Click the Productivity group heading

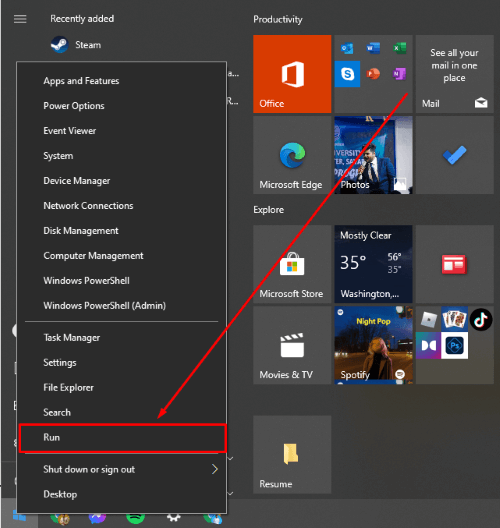[x=278, y=20]
